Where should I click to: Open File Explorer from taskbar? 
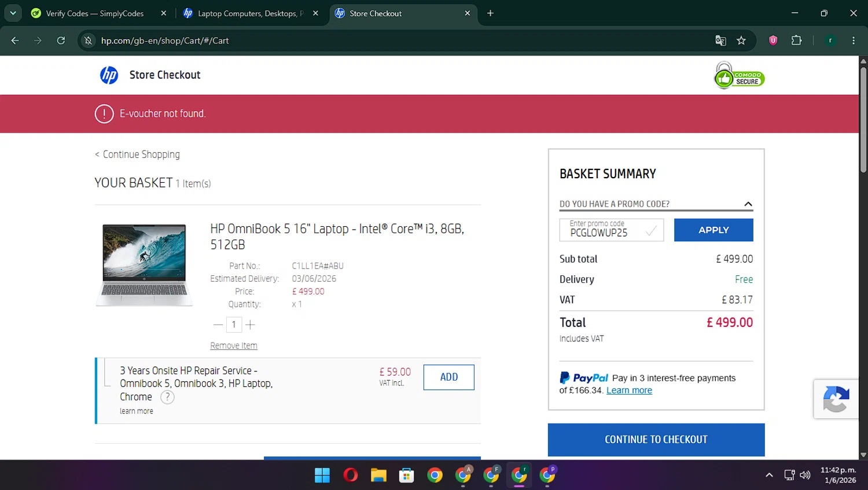[x=378, y=476]
